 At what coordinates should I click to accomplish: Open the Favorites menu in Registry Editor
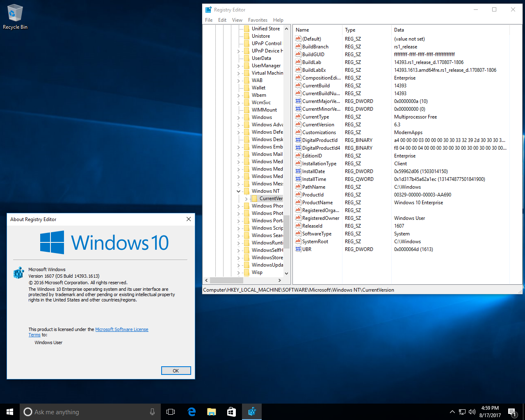tap(258, 20)
